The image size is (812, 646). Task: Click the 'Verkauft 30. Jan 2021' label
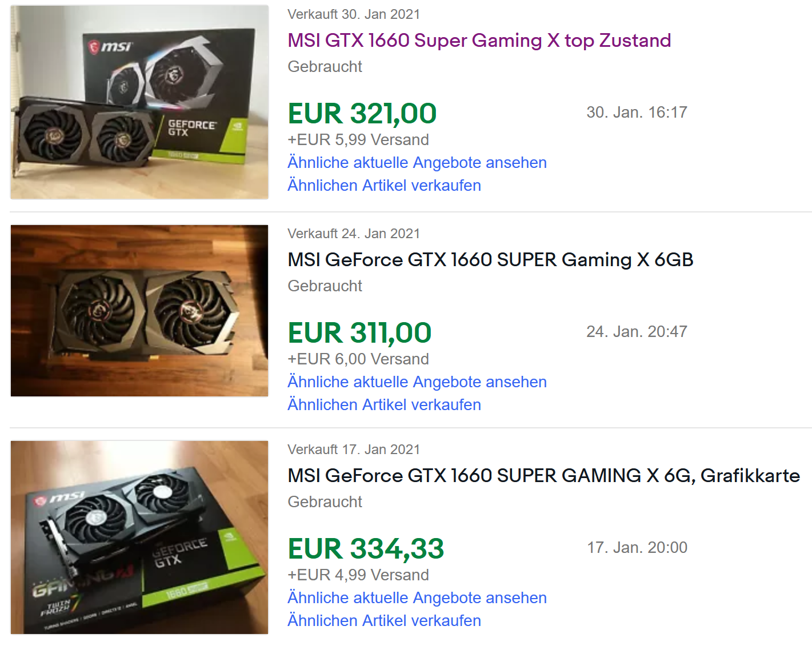pyautogui.click(x=354, y=14)
